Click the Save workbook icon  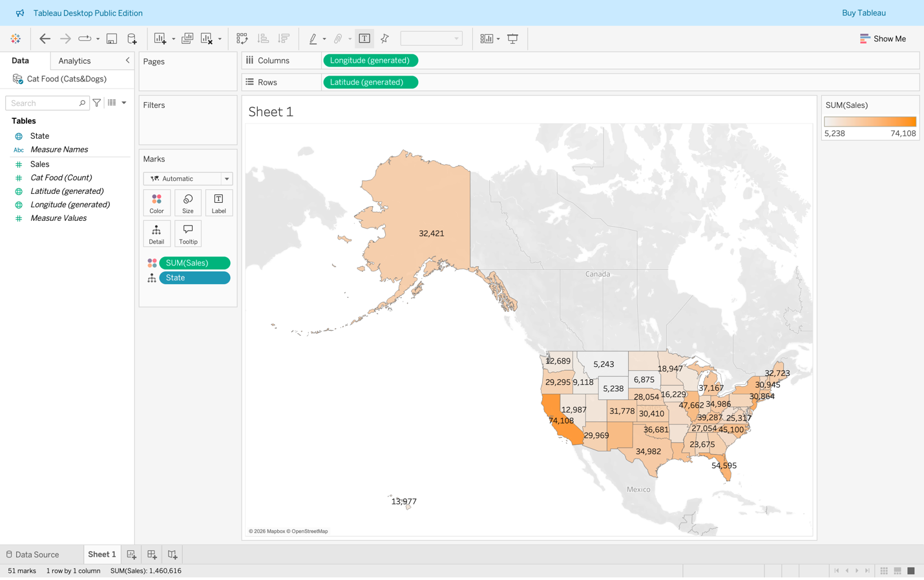(x=112, y=39)
